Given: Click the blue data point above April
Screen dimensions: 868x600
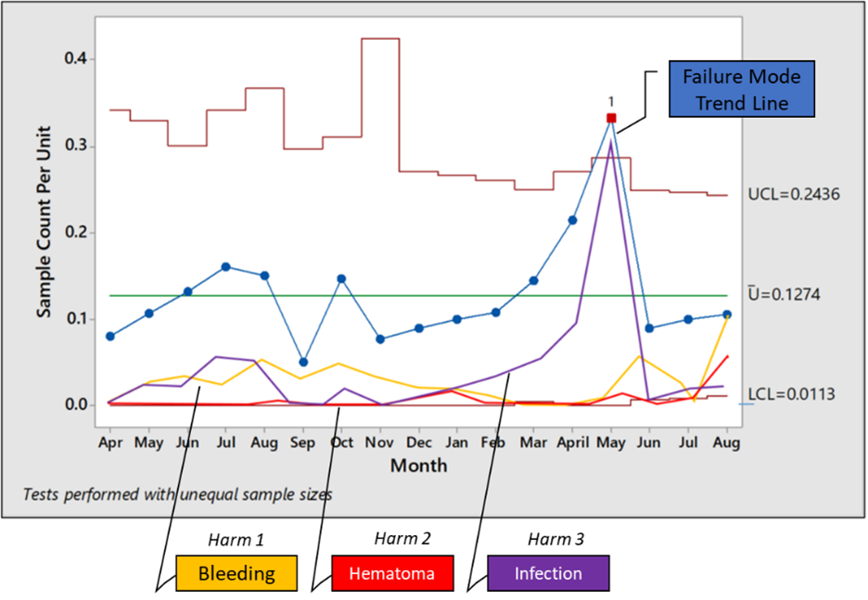Looking at the screenshot, I should pos(572,220).
